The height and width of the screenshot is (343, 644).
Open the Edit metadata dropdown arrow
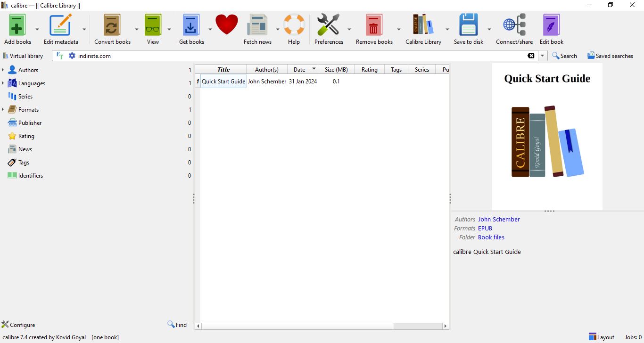point(84,29)
